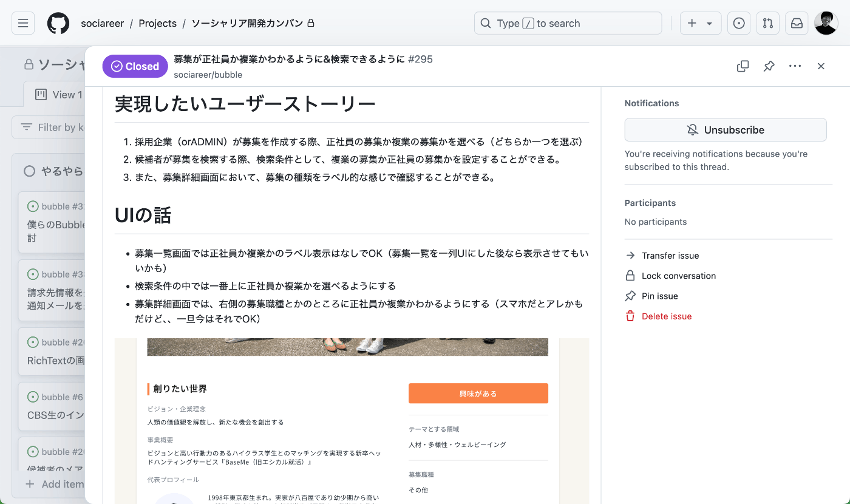The width and height of the screenshot is (850, 504).
Task: Click the board icon on View 1 tab
Action: (x=41, y=95)
